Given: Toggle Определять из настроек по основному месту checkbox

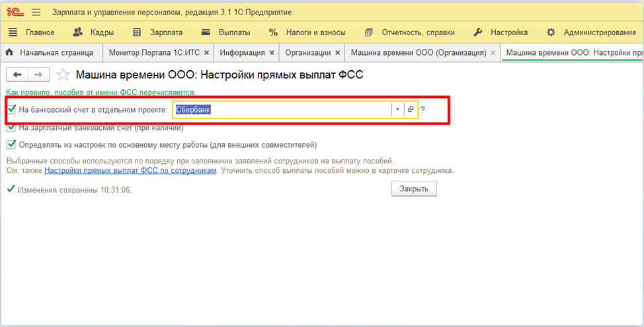Looking at the screenshot, I should (x=11, y=145).
